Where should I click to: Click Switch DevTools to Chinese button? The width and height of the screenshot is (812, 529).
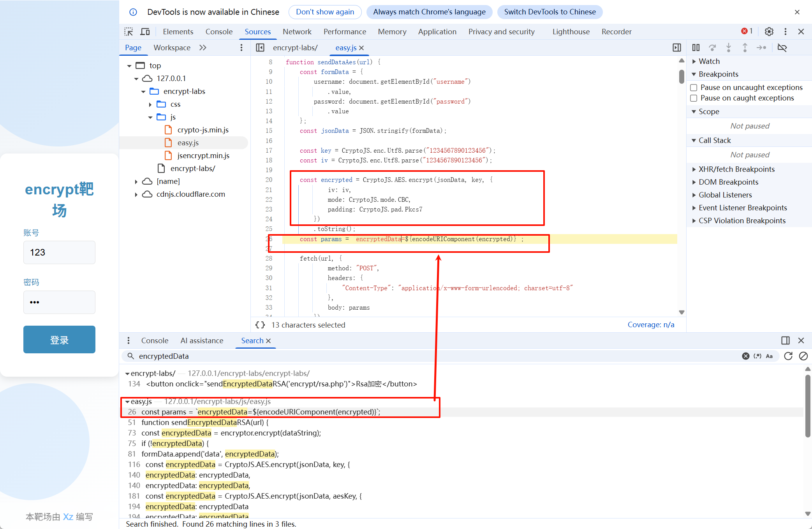pyautogui.click(x=550, y=12)
